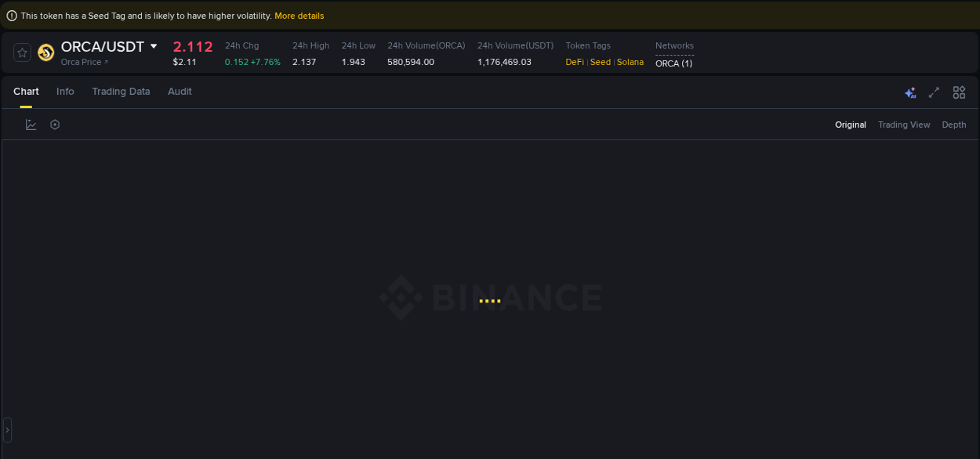
Task: Open the widgets grid icon
Action: (x=959, y=92)
